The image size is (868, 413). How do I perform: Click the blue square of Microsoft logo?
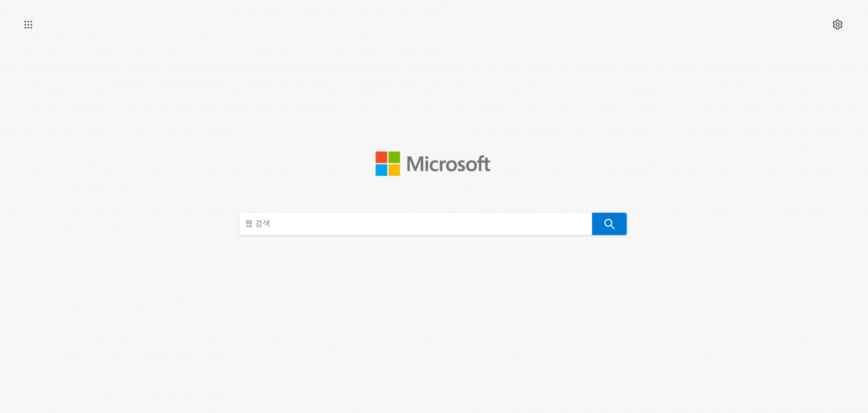pos(381,170)
